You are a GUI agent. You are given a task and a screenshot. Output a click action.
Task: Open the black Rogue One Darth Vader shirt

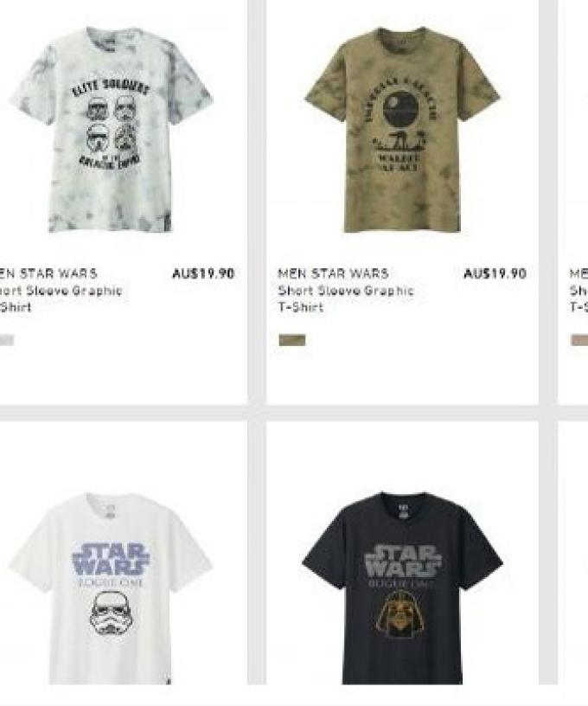pyautogui.click(x=402, y=587)
